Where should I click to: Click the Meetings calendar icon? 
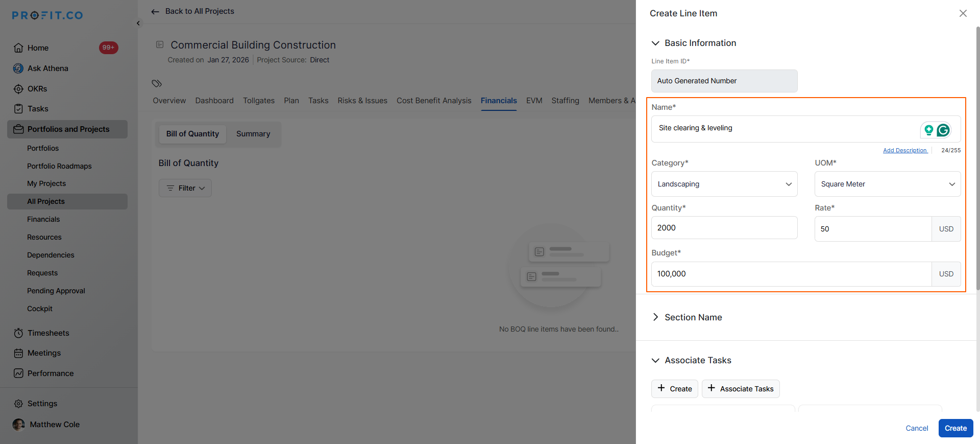point(18,353)
